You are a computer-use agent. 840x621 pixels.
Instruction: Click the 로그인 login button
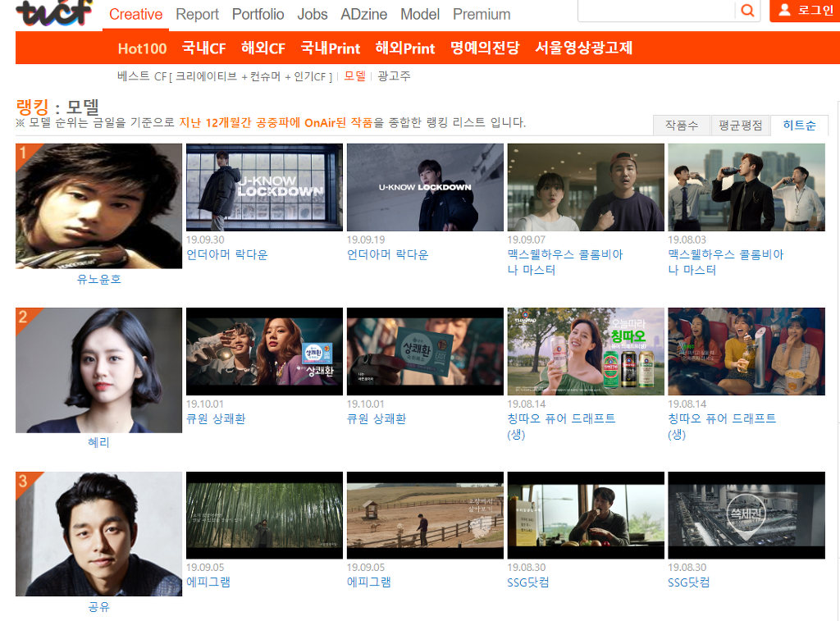805,10
